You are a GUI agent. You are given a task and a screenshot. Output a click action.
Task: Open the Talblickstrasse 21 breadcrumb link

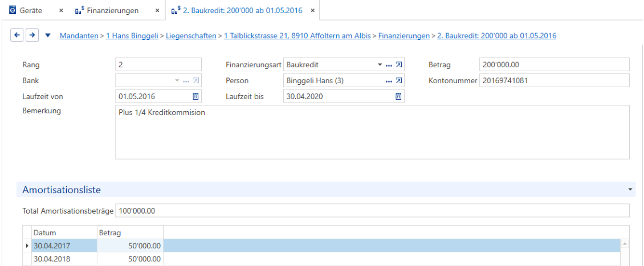pos(297,36)
